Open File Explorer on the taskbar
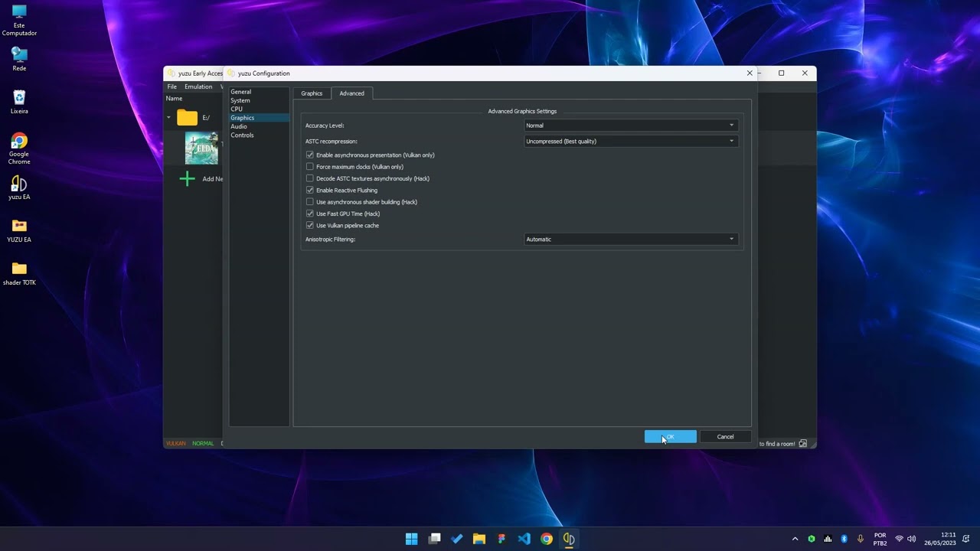 479,539
